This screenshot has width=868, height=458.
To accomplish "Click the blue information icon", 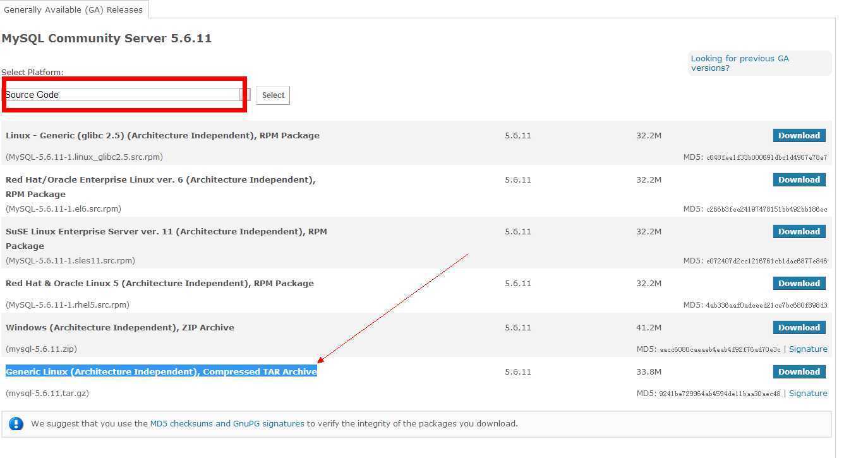I will [x=16, y=424].
